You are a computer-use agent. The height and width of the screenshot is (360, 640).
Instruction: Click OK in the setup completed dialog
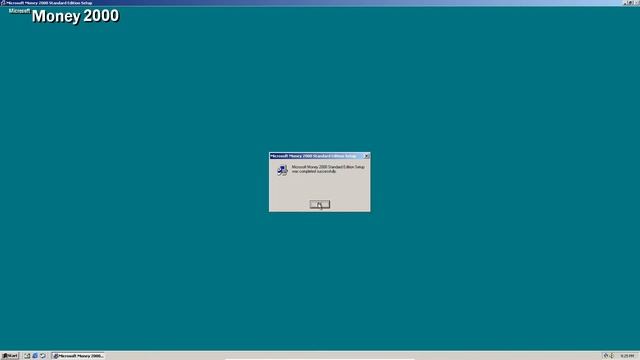320,204
